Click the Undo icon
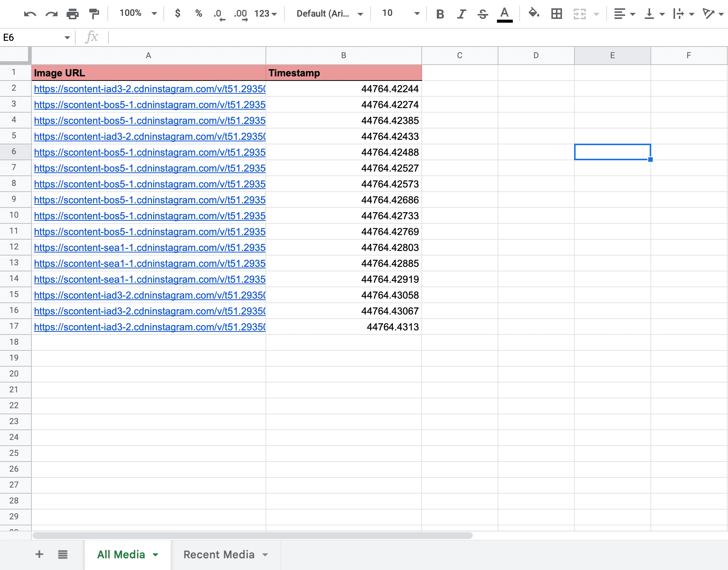 (30, 14)
